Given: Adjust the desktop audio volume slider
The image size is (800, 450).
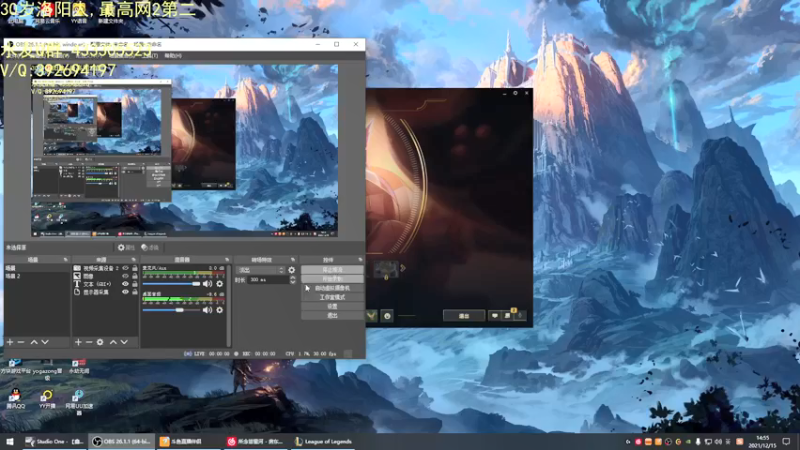Looking at the screenshot, I should pos(171,310).
